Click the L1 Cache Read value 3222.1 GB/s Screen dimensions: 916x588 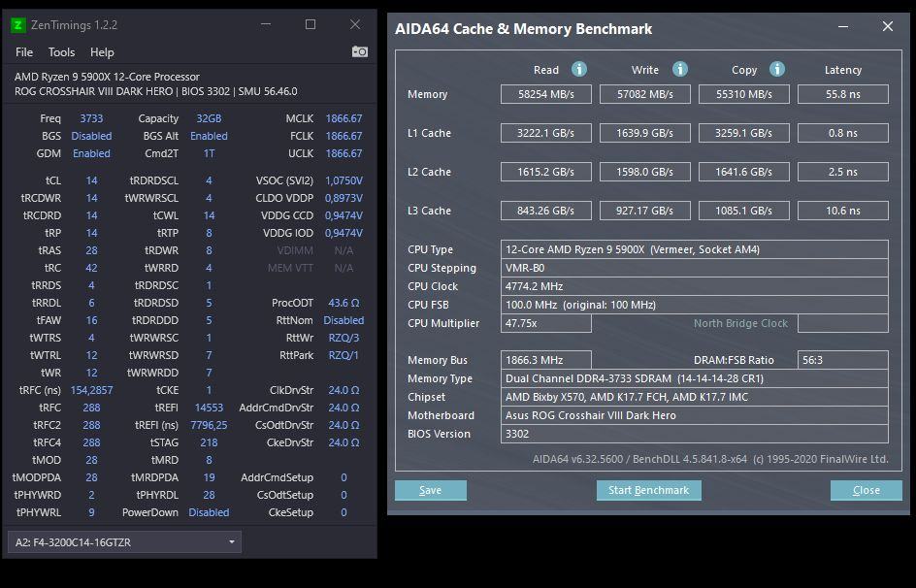546,133
